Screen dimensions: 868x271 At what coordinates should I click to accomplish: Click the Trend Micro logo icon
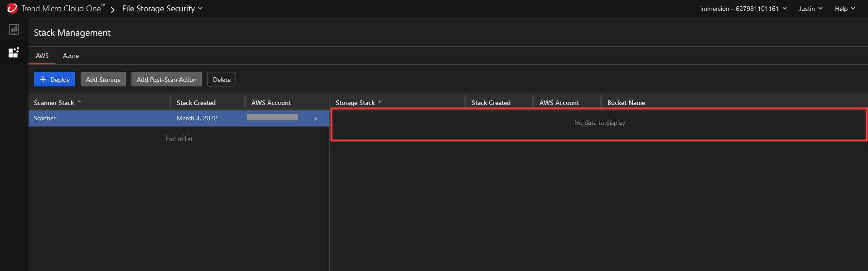[12, 8]
